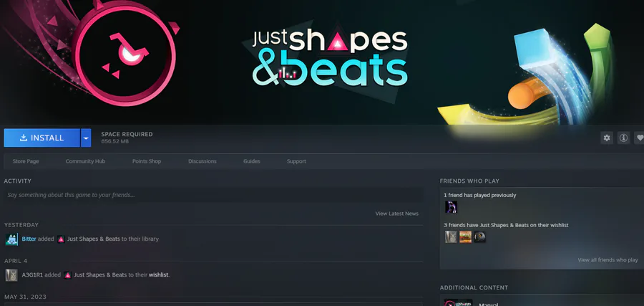Click game icon in A3G1R1's activity entry
644x306 pixels.
point(67,275)
